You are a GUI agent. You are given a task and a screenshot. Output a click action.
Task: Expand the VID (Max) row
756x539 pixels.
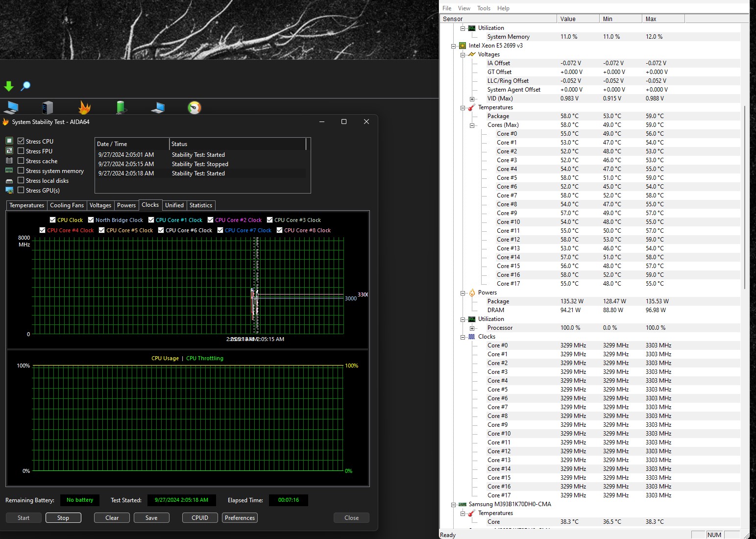tap(472, 99)
